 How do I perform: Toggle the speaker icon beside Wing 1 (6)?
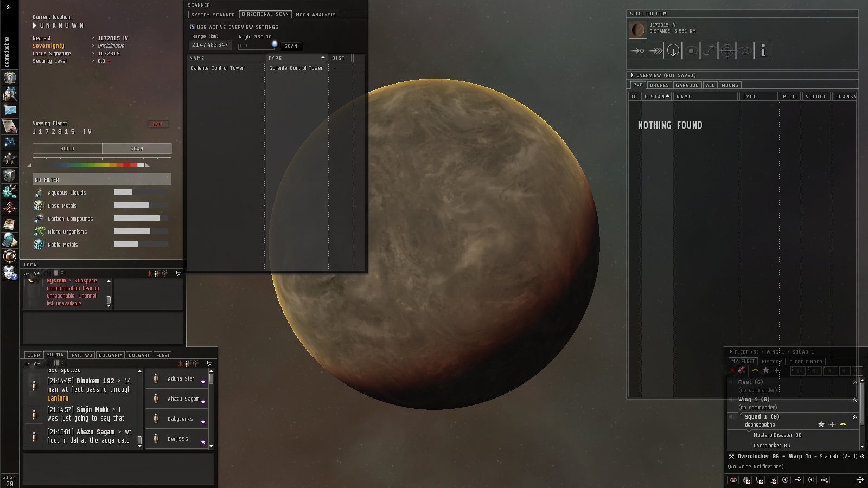click(x=731, y=400)
